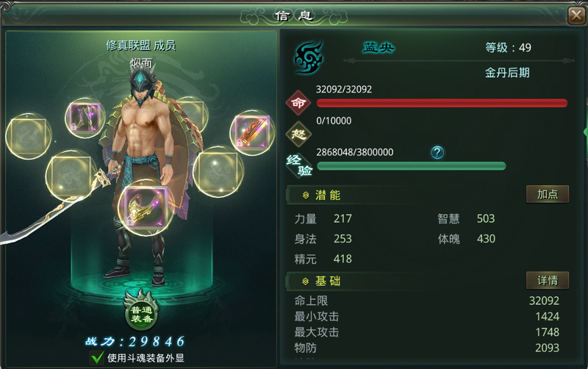588x369 pixels.
Task: Toggle the 普通装备 equipment mode badge
Action: coord(141,312)
